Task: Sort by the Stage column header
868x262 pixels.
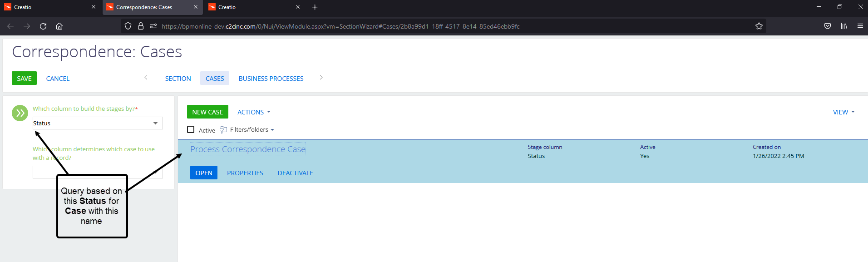Action: 545,147
